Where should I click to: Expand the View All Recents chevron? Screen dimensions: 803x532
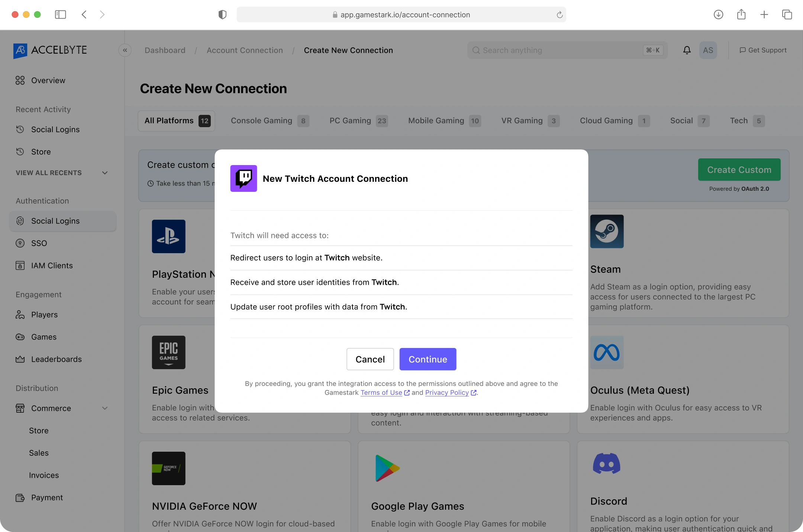(105, 173)
